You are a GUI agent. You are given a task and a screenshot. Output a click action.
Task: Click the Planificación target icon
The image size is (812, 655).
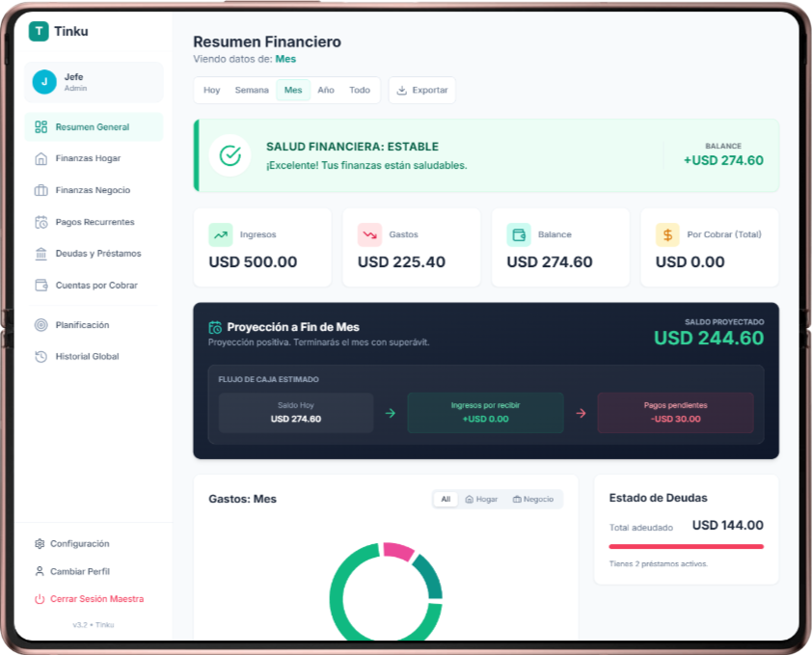click(41, 325)
